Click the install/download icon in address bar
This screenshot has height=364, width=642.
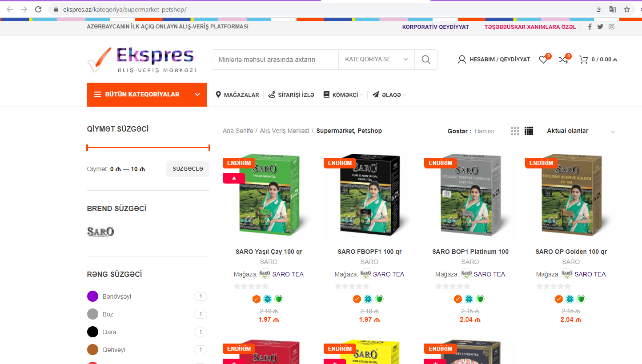598,9
